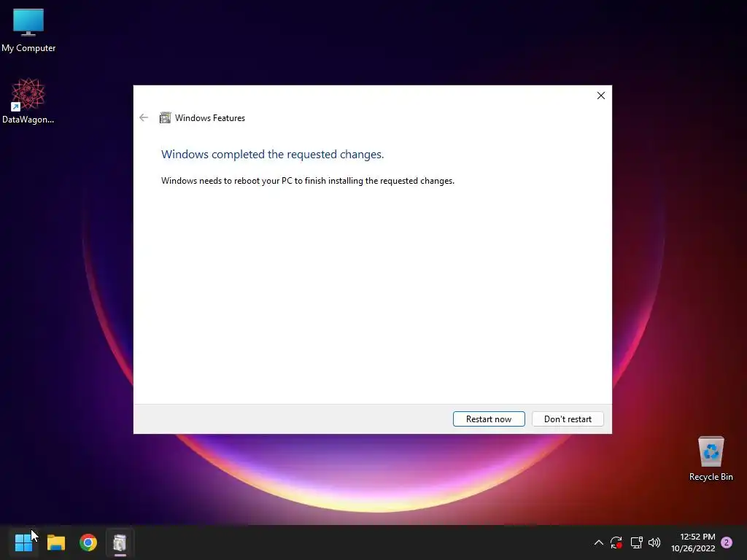The width and height of the screenshot is (747, 560).
Task: Click the 'Windows completed the requested changes.' heading
Action: [x=273, y=155]
